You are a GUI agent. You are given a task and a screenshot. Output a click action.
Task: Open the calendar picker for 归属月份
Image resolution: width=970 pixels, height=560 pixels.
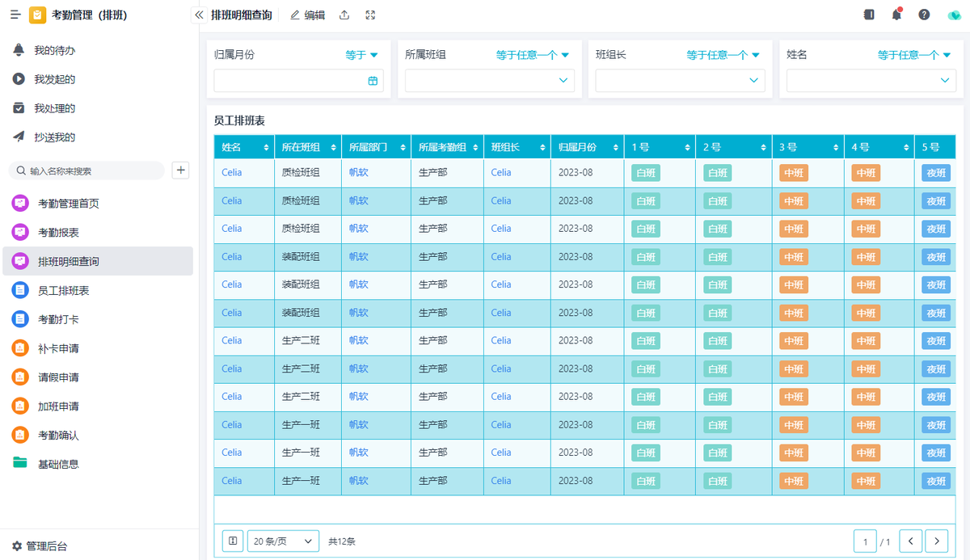click(373, 81)
